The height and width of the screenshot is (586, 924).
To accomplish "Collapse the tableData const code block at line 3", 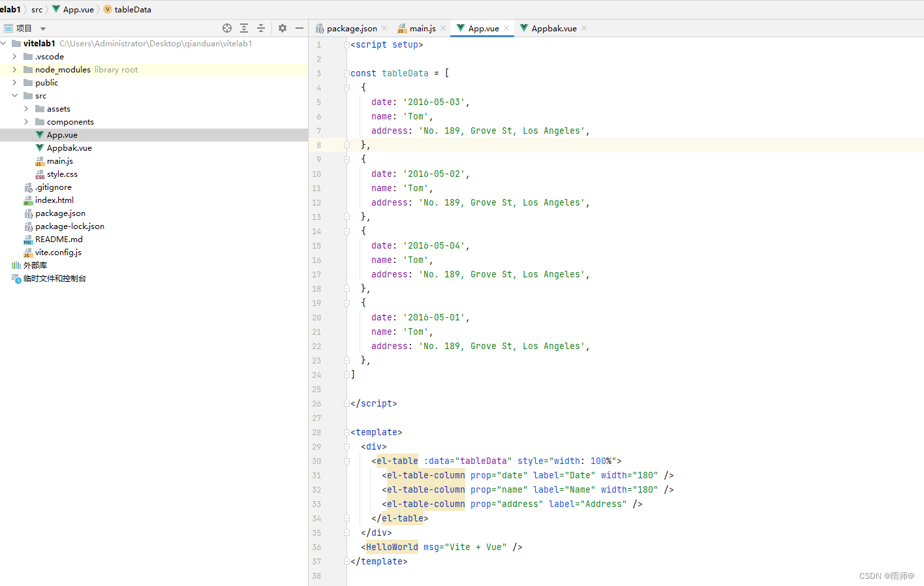I will coord(346,72).
